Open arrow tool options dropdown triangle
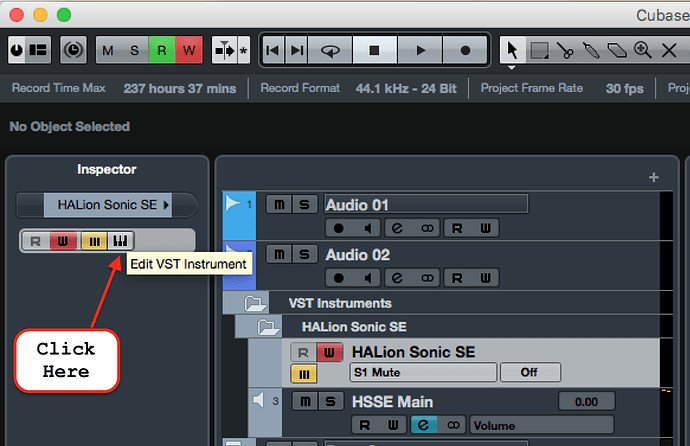690x446 pixels. (511, 68)
